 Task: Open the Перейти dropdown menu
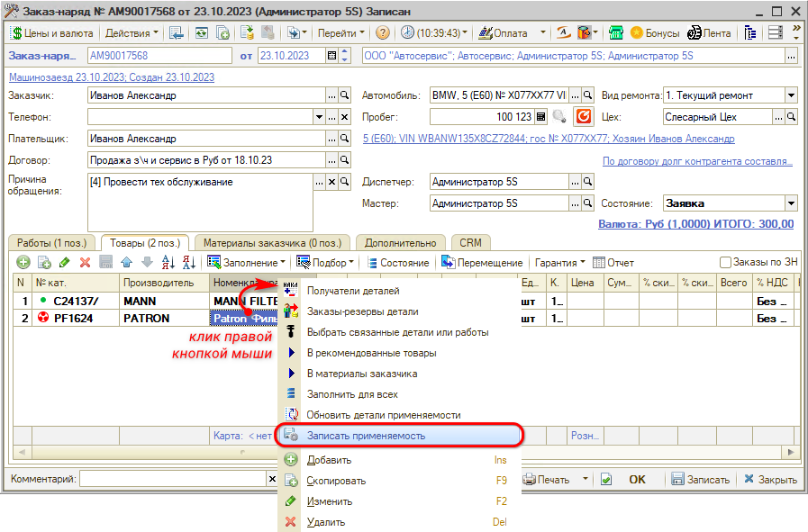340,33
